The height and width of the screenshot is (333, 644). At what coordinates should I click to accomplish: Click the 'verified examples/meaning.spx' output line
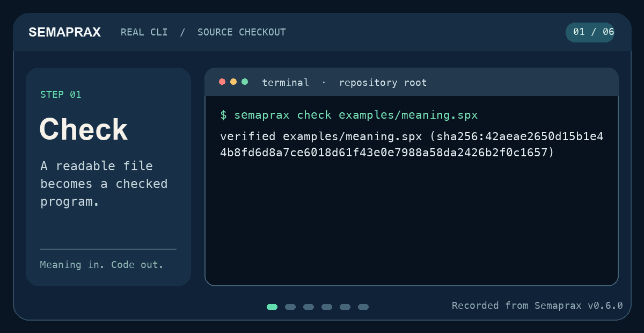412,136
